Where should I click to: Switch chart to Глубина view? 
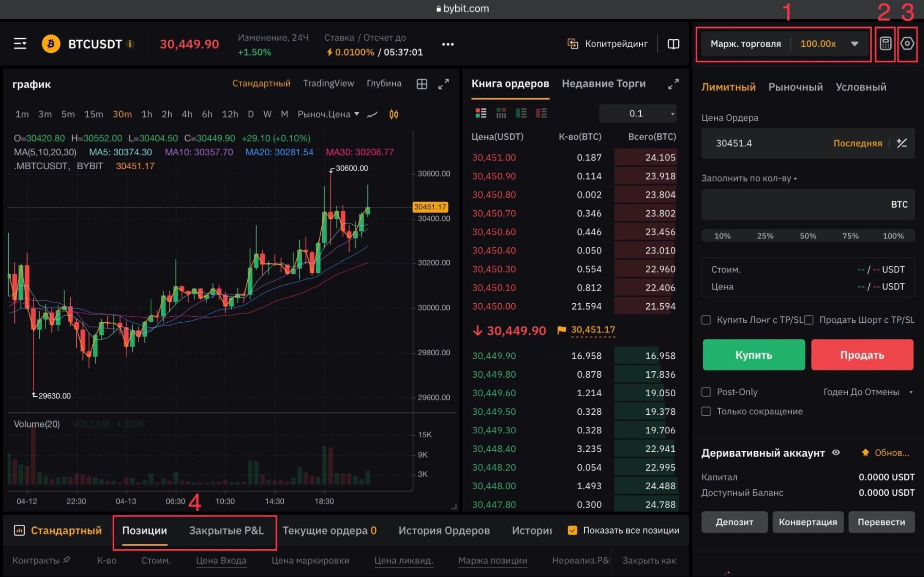coord(384,84)
